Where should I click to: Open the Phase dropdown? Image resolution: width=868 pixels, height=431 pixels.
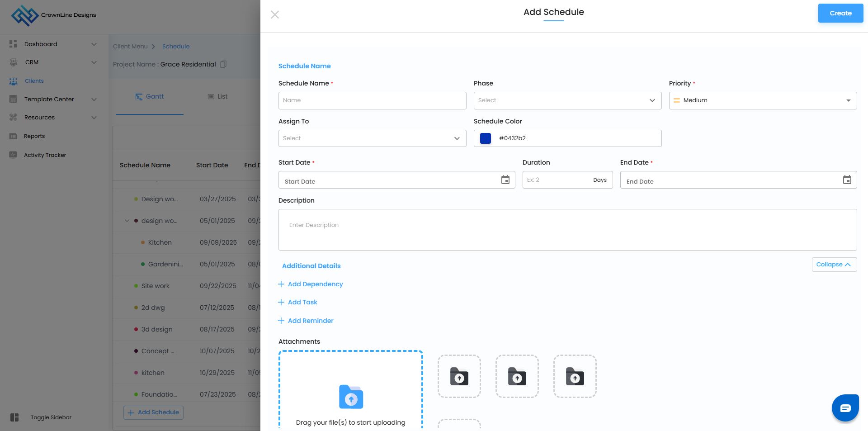[x=567, y=100]
